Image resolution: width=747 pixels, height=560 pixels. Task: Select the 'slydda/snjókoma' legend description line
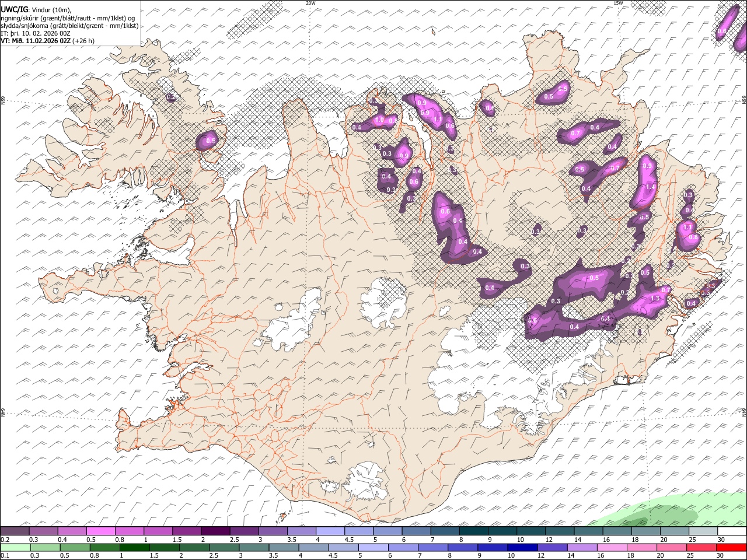click(69, 26)
